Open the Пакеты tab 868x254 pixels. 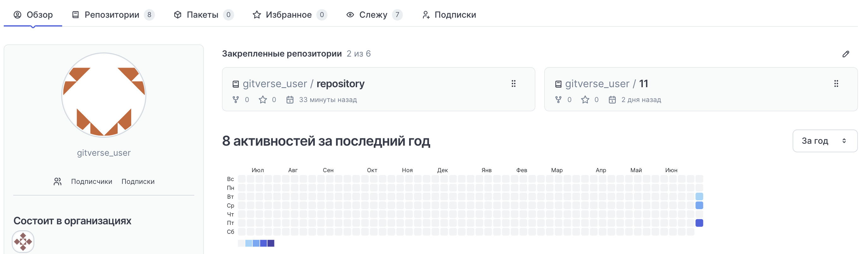click(x=203, y=15)
